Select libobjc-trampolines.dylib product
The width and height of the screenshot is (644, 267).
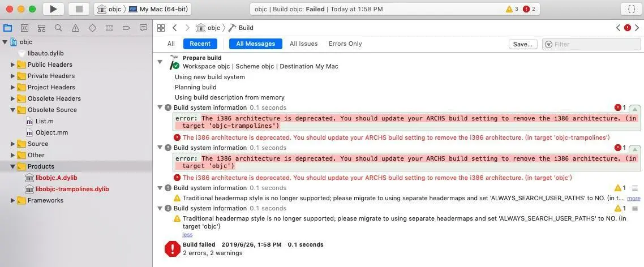tap(72, 189)
